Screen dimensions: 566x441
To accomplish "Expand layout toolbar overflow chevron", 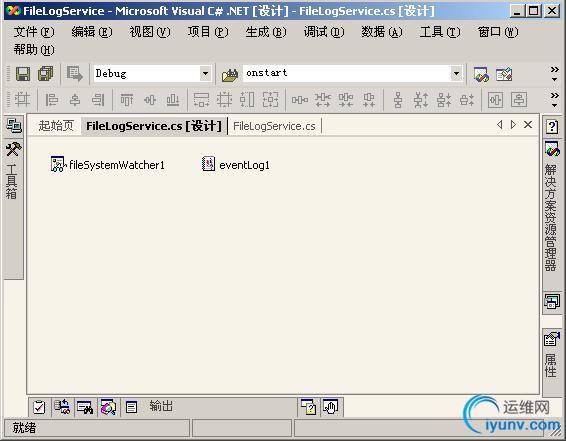I will point(555,100).
